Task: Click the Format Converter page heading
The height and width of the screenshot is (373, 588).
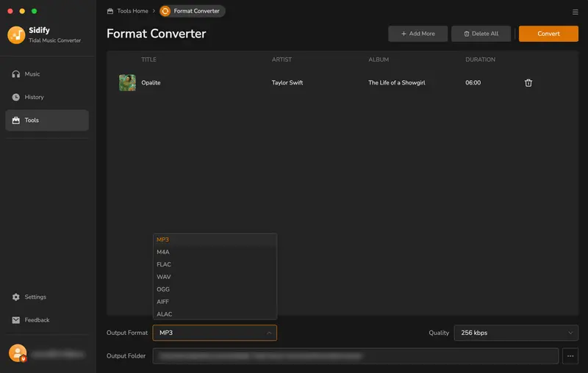Action: tap(157, 34)
